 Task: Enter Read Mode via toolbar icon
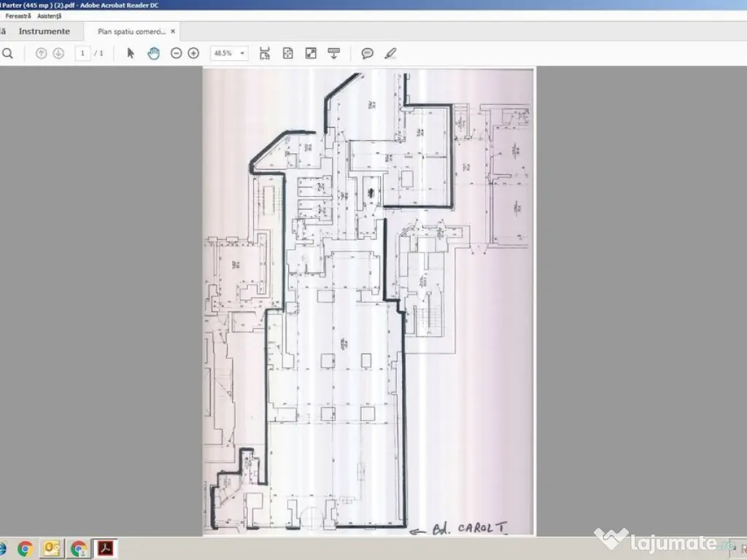click(x=333, y=52)
